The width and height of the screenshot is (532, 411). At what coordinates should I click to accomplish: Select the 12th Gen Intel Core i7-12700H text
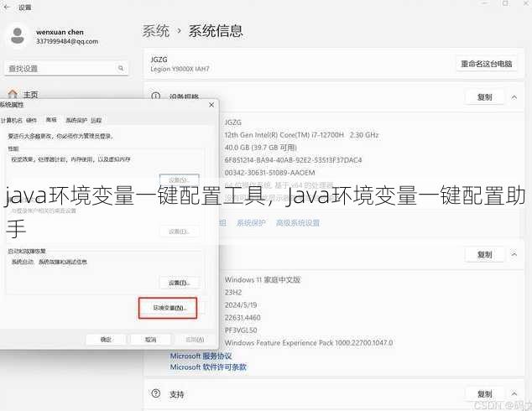point(301,135)
